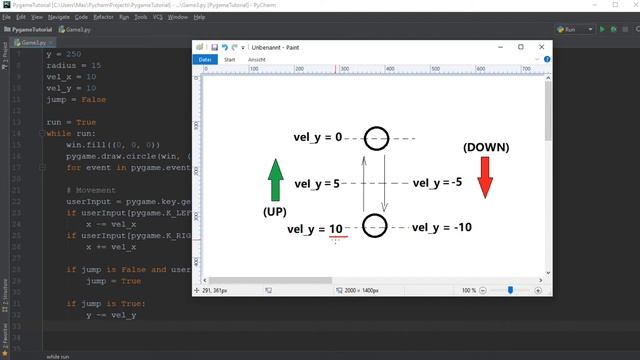The width and height of the screenshot is (640, 360).
Task: Click the 'y -= vel_y' code line
Action: (x=111, y=315)
